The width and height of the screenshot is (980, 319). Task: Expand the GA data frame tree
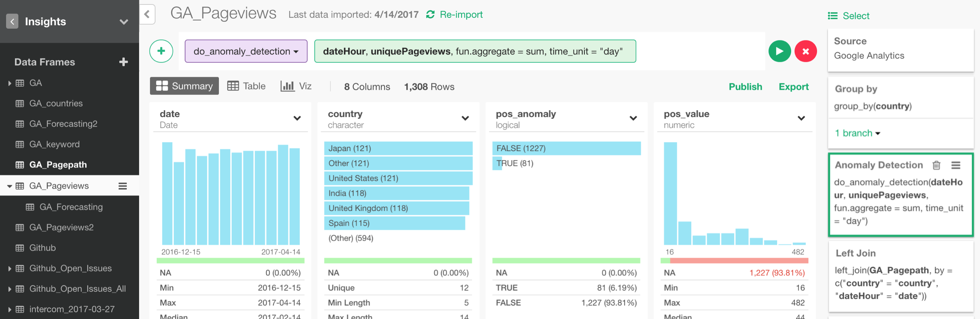coord(9,83)
